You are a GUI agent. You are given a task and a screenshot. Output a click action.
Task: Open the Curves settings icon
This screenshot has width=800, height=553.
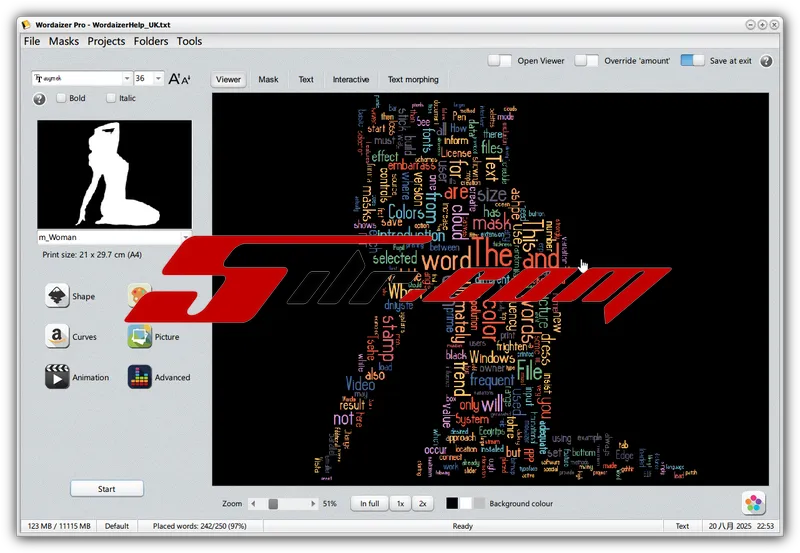[x=57, y=337]
